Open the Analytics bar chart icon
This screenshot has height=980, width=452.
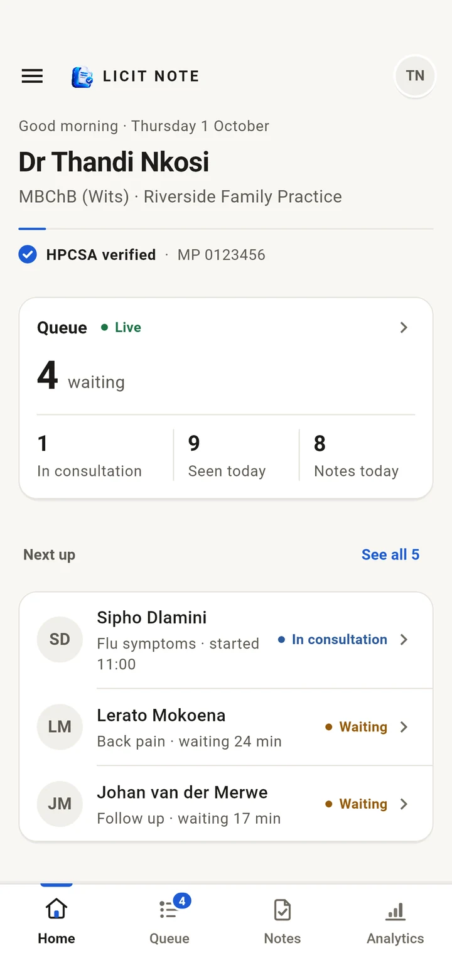pyautogui.click(x=395, y=910)
